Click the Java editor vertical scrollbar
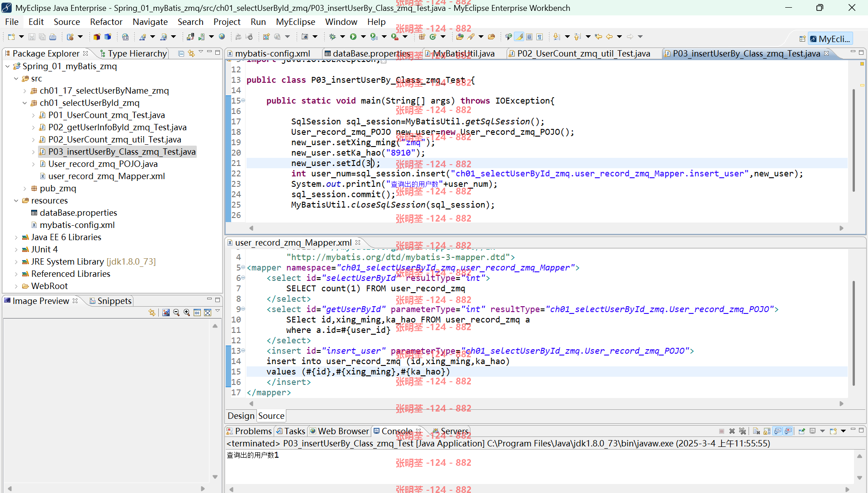 [x=854, y=141]
